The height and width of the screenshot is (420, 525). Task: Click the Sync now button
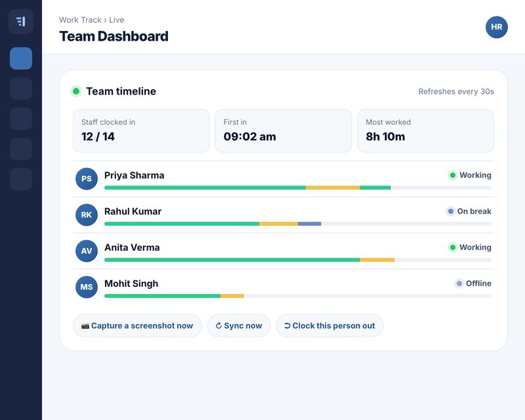pyautogui.click(x=239, y=325)
